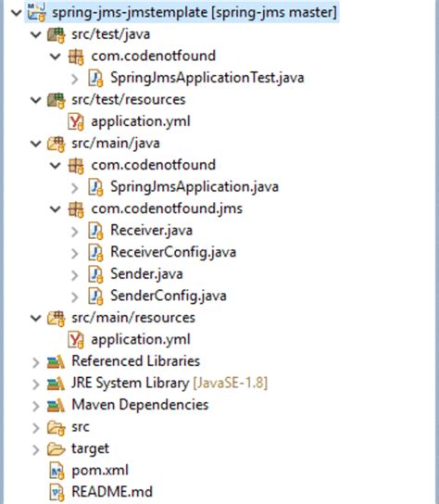Collapse the src/test/java folder
The height and width of the screenshot is (504, 439).
click(36, 34)
